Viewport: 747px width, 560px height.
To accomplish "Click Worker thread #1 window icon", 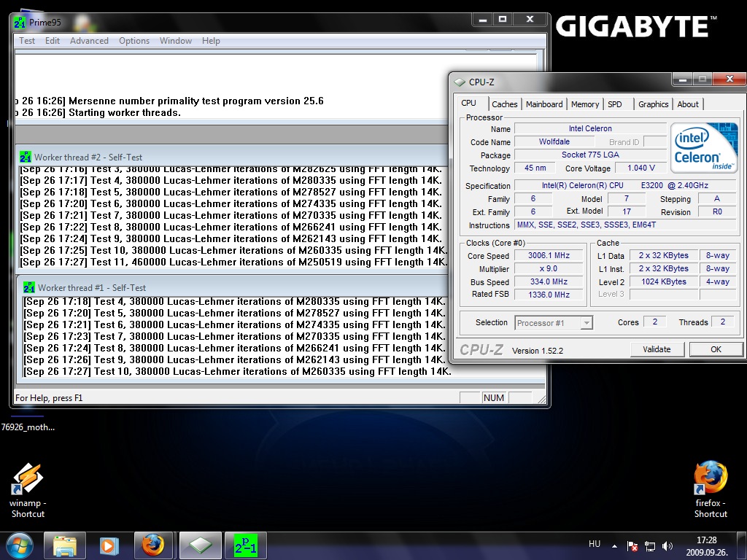I will pyautogui.click(x=29, y=287).
